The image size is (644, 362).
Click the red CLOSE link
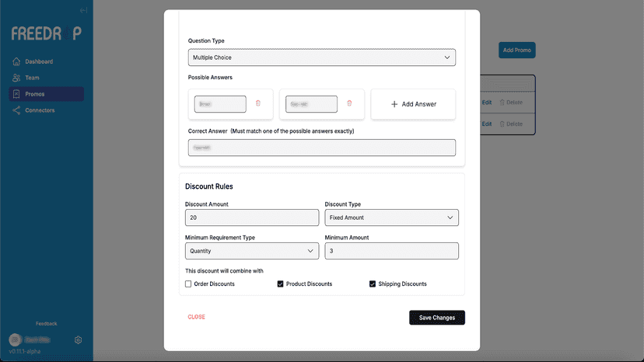click(196, 317)
